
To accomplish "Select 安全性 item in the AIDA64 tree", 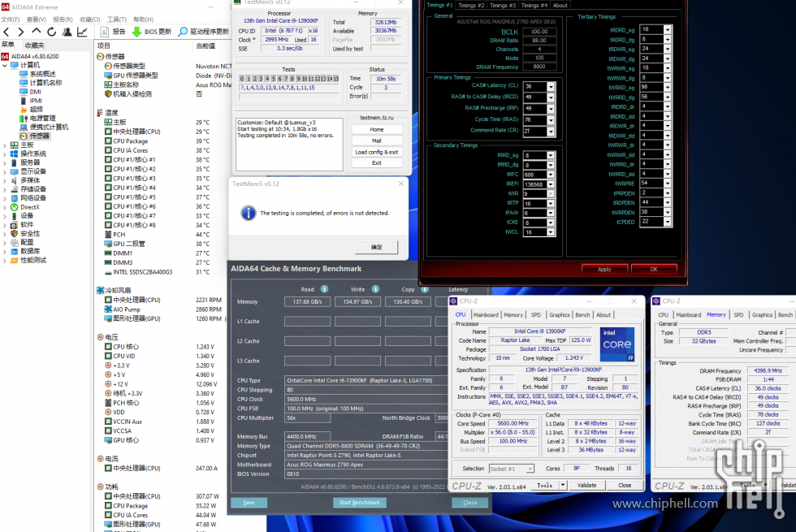I will 25,234.
